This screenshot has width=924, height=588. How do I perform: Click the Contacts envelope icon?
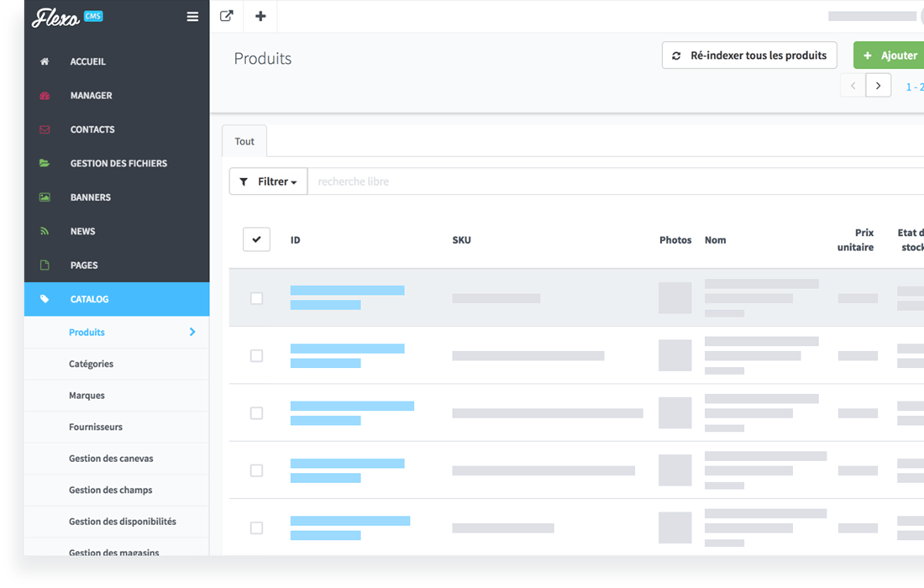[x=45, y=129]
